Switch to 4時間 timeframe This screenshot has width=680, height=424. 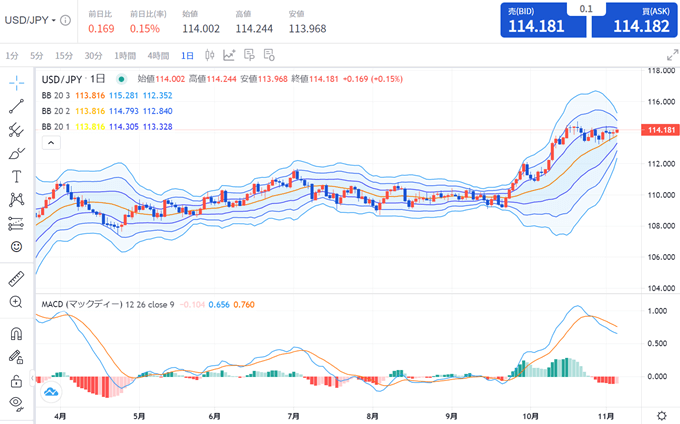[x=158, y=55]
